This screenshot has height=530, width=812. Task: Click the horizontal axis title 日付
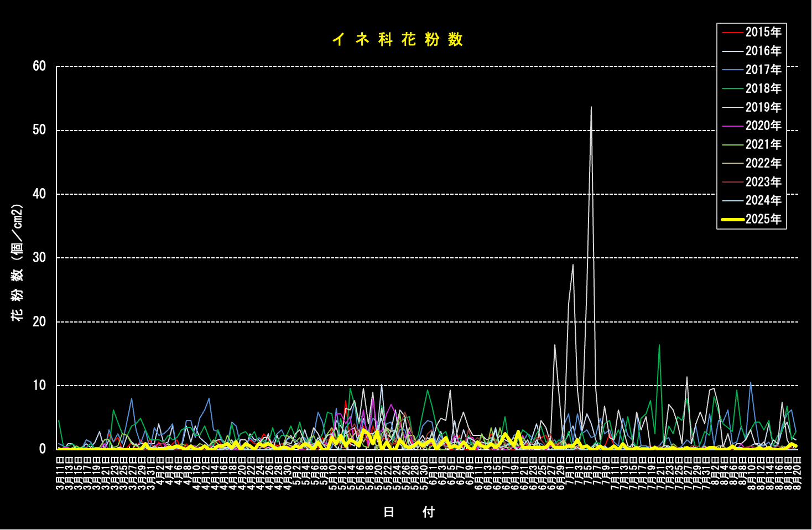pyautogui.click(x=409, y=512)
